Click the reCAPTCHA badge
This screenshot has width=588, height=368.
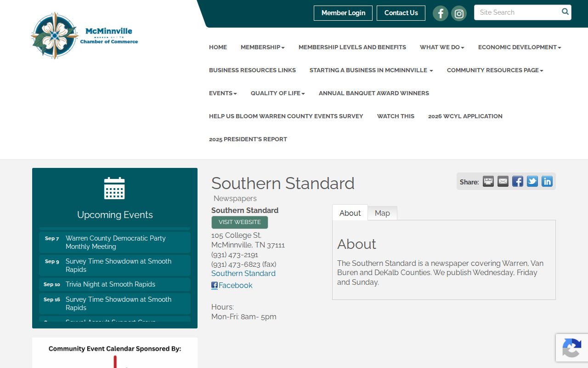[571, 347]
